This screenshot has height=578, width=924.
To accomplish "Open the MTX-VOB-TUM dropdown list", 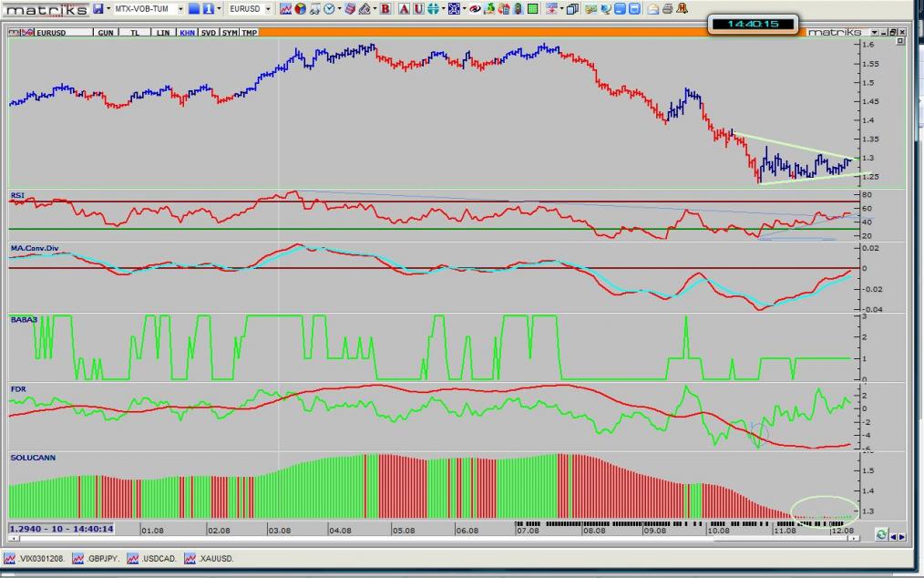I will (180, 8).
